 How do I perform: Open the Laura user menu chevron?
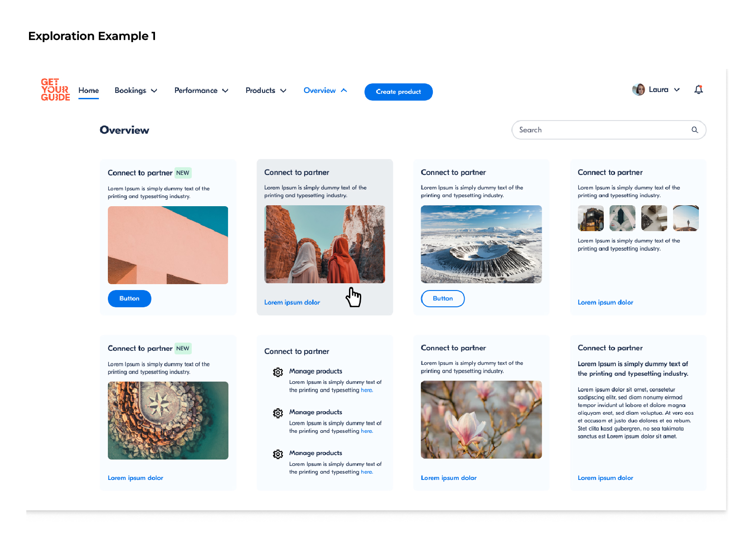(677, 90)
